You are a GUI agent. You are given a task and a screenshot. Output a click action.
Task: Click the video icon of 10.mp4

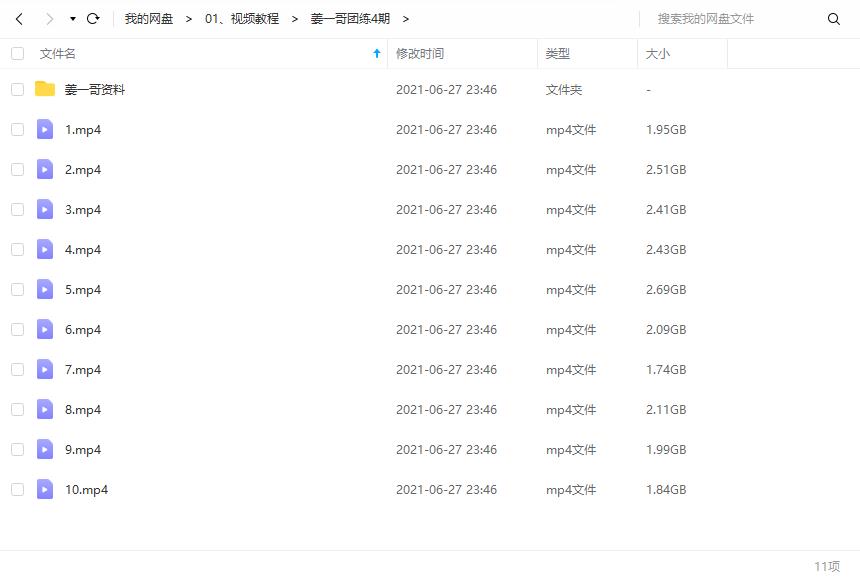[x=45, y=490]
